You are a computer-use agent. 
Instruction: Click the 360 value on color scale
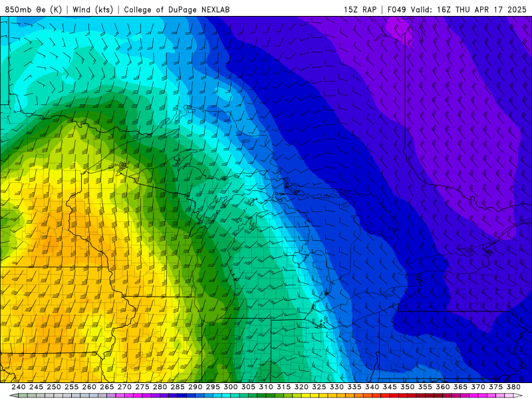pyautogui.click(x=443, y=387)
